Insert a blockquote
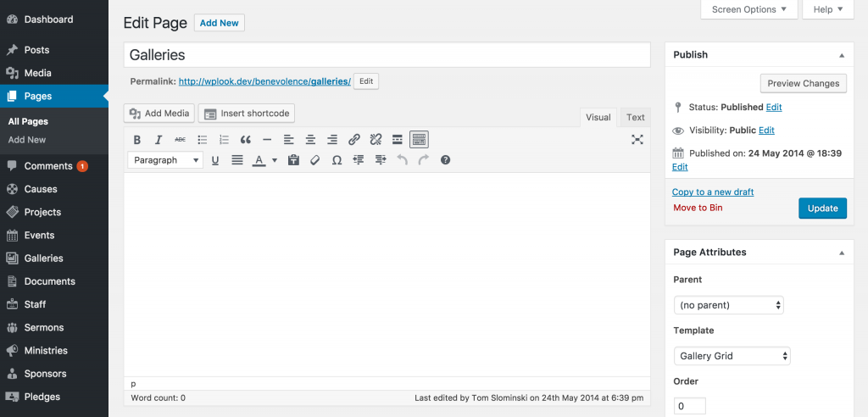868x417 pixels. [x=245, y=140]
